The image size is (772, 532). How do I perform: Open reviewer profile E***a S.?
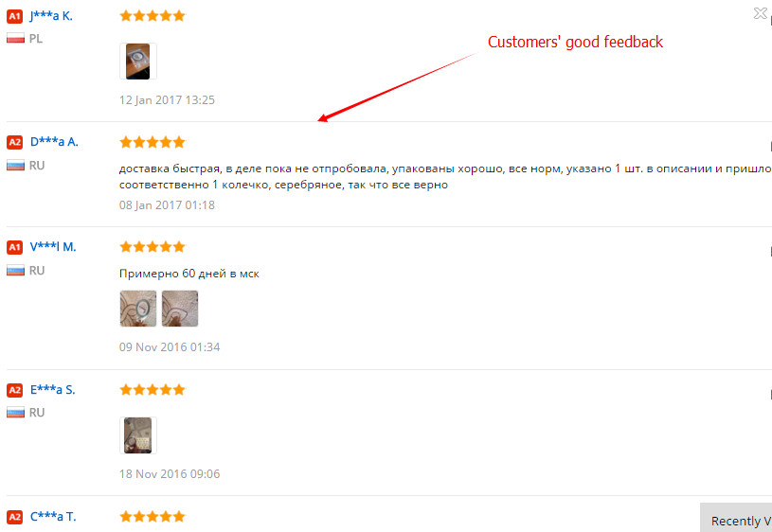tap(53, 390)
